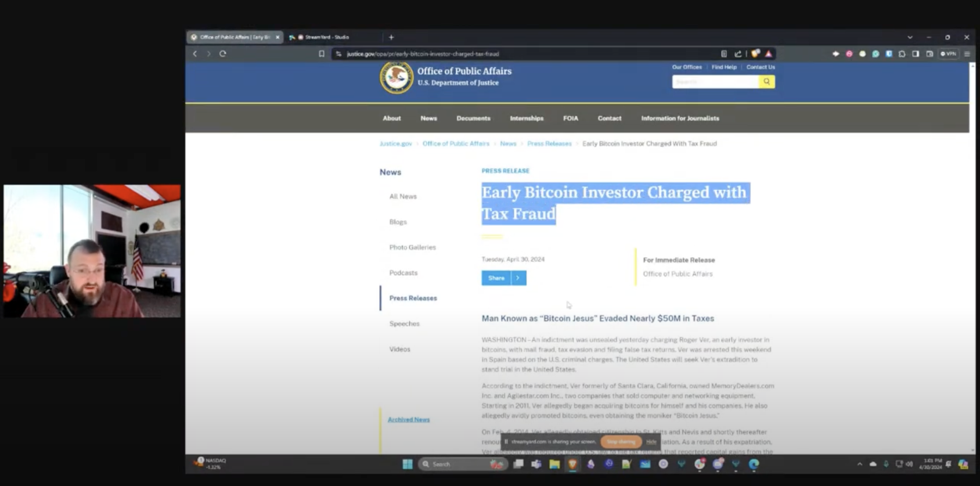Open All News in sidebar
Screen dimensions: 980x486
403,196
